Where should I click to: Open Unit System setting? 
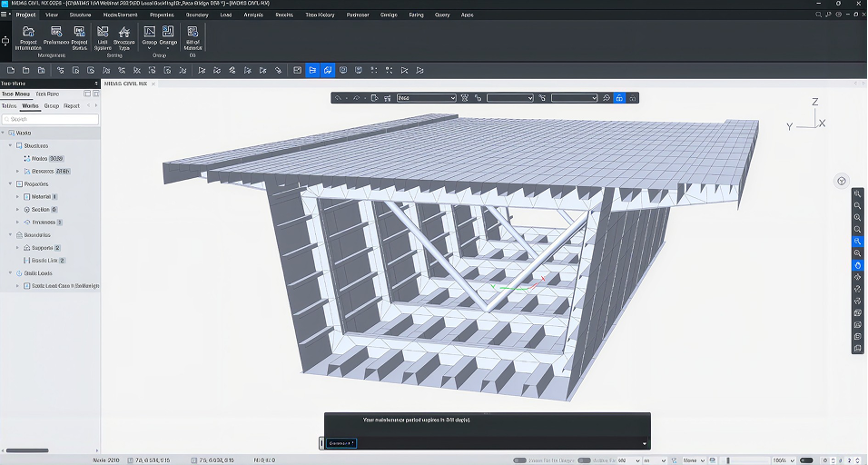103,37
